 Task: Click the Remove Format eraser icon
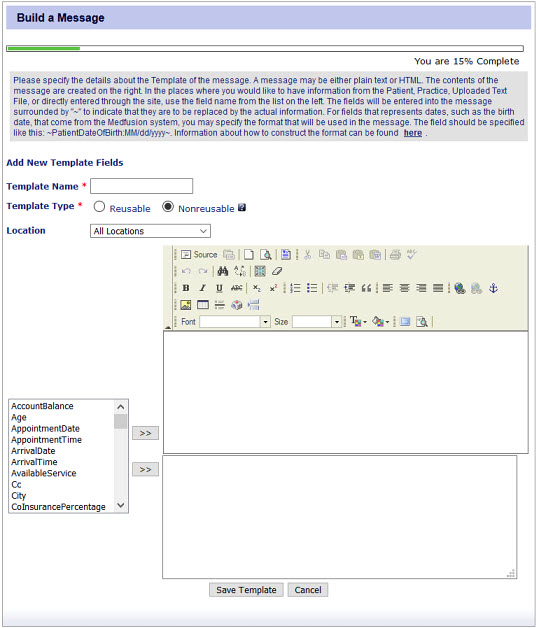pyautogui.click(x=277, y=272)
